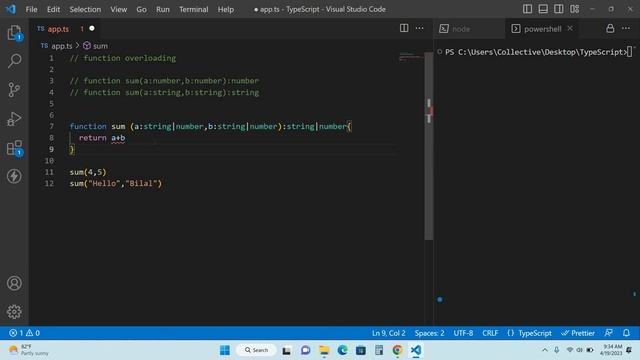Open Customize Layout icon in title bar

point(575,9)
